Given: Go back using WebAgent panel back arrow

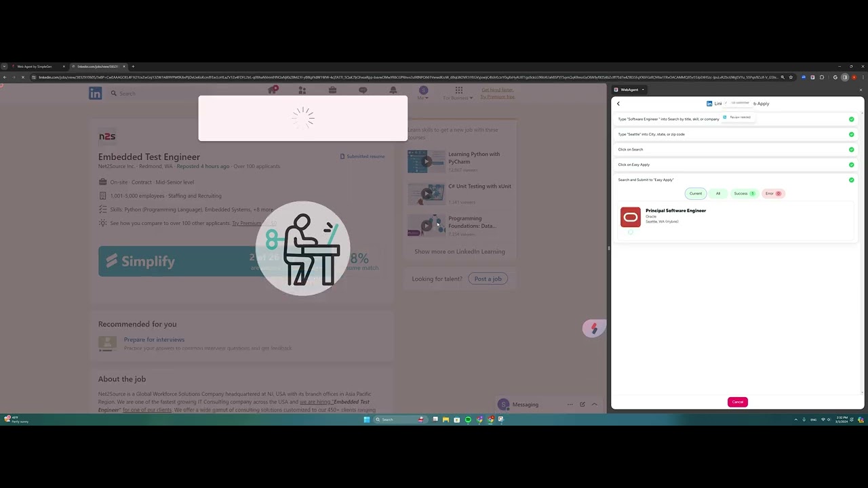Looking at the screenshot, I should tap(618, 104).
